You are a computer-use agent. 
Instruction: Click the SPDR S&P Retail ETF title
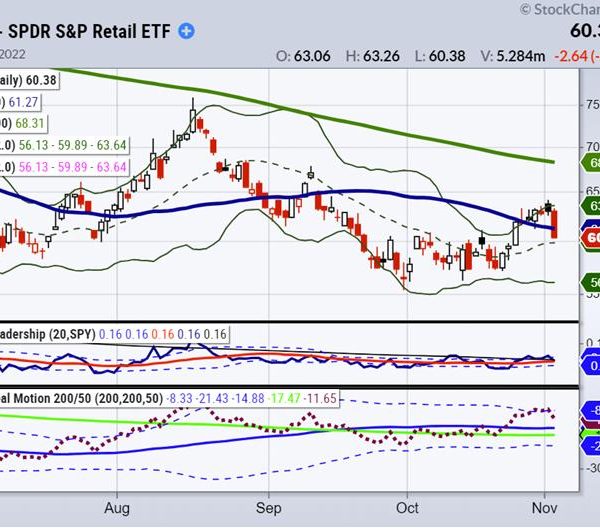pyautogui.click(x=89, y=31)
